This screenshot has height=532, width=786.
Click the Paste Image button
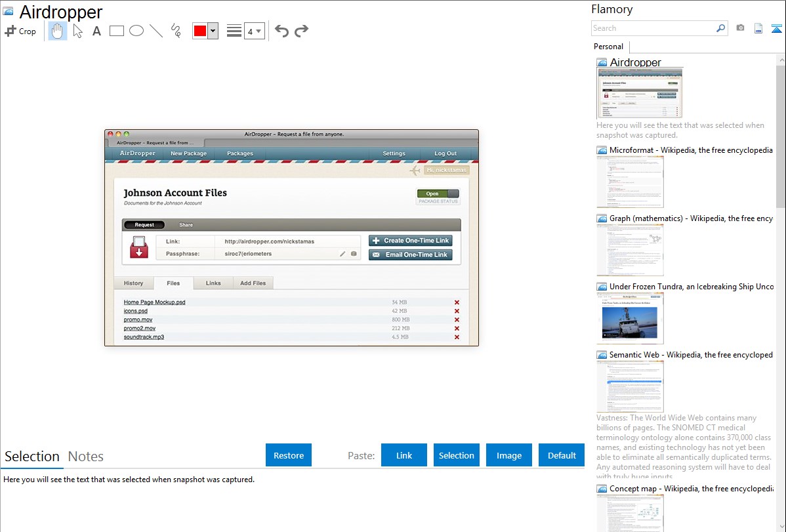(508, 455)
